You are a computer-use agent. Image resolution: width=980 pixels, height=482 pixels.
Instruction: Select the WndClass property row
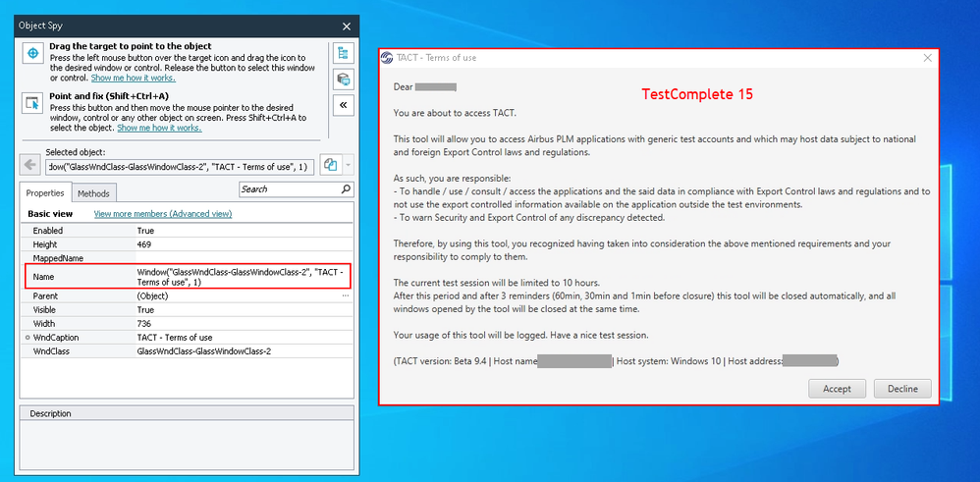point(187,351)
